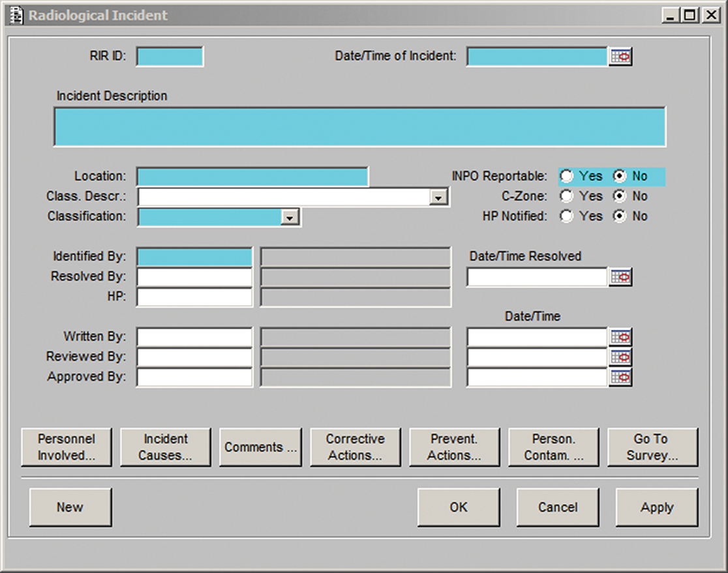Focus the Written By code field
This screenshot has height=573, width=728.
[x=194, y=337]
